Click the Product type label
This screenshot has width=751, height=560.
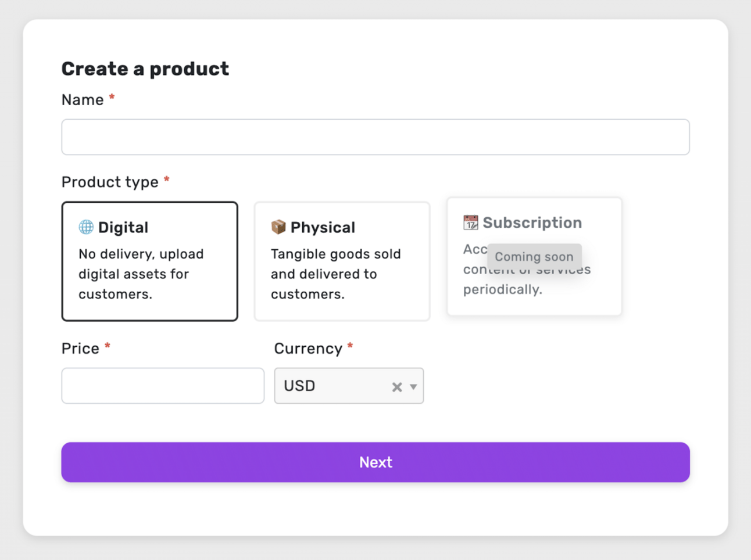click(110, 182)
